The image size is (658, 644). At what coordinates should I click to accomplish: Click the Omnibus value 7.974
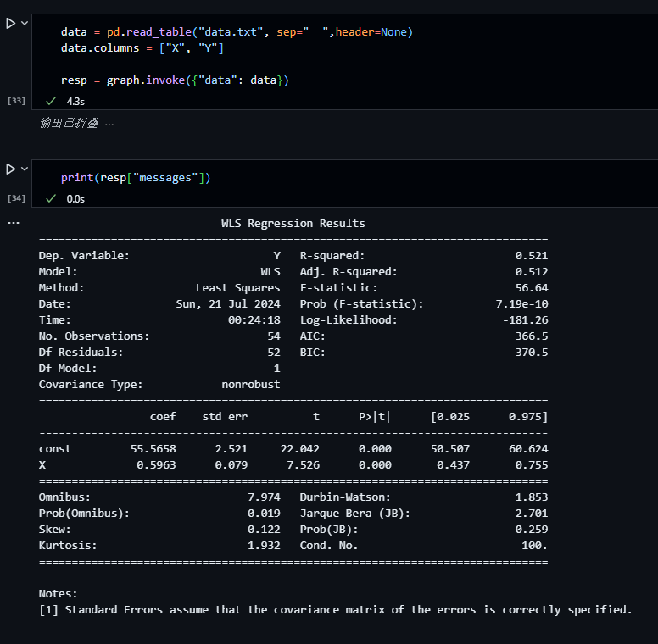(264, 497)
